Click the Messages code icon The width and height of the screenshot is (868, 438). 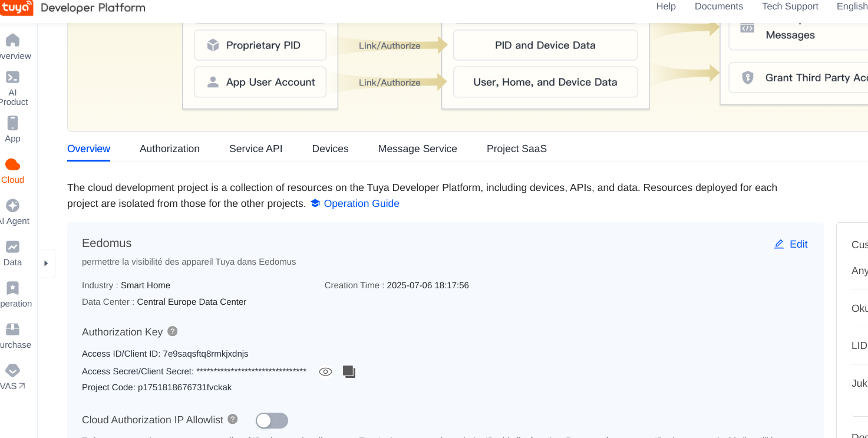coord(747,28)
